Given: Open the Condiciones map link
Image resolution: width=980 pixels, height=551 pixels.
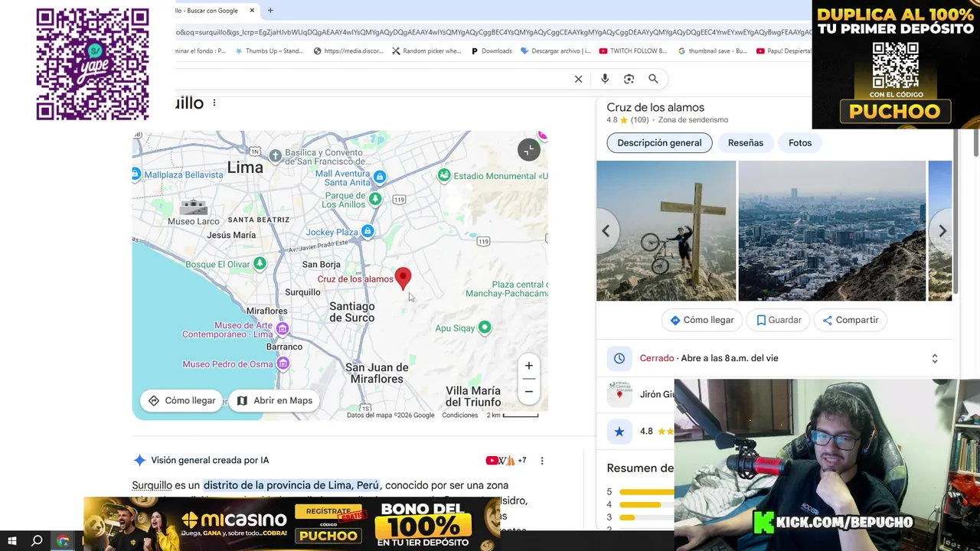Looking at the screenshot, I should pos(460,415).
